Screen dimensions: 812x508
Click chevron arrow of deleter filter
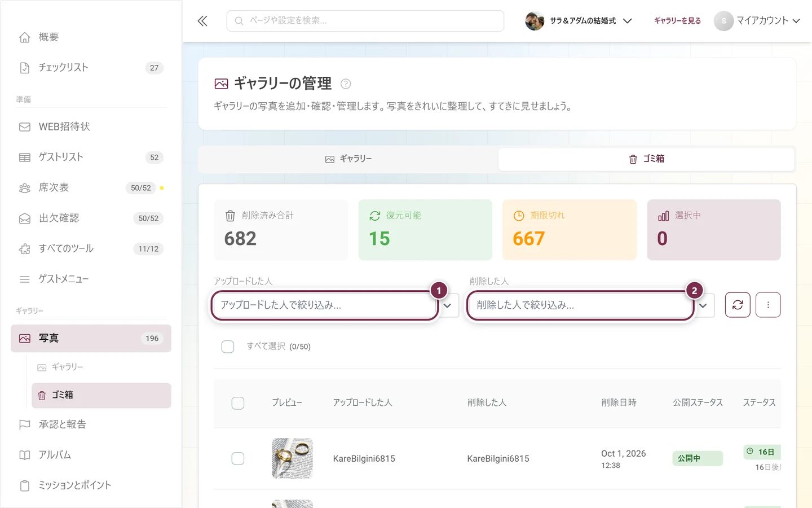coord(703,305)
